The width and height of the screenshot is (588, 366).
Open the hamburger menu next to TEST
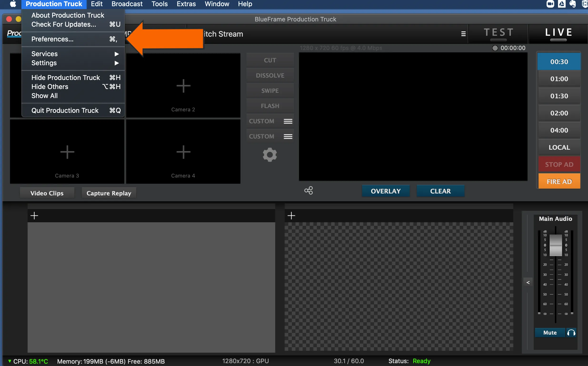[463, 34]
